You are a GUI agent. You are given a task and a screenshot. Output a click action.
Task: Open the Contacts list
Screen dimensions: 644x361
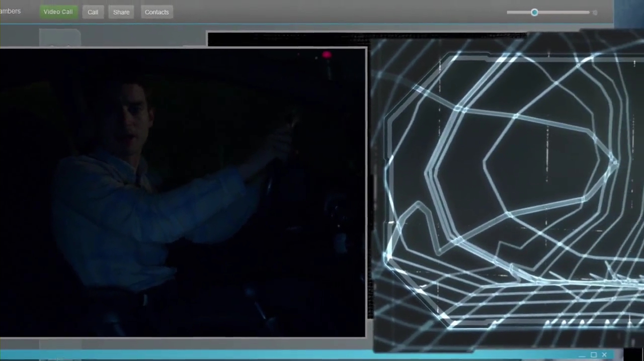[157, 12]
